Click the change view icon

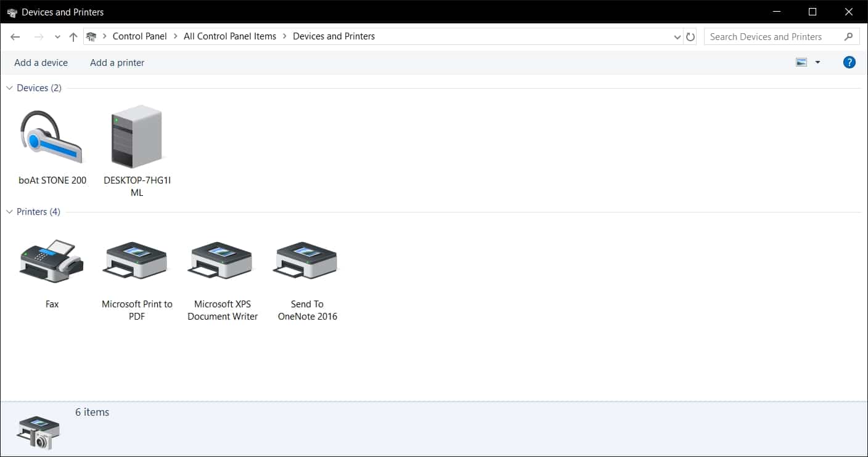pyautogui.click(x=801, y=62)
